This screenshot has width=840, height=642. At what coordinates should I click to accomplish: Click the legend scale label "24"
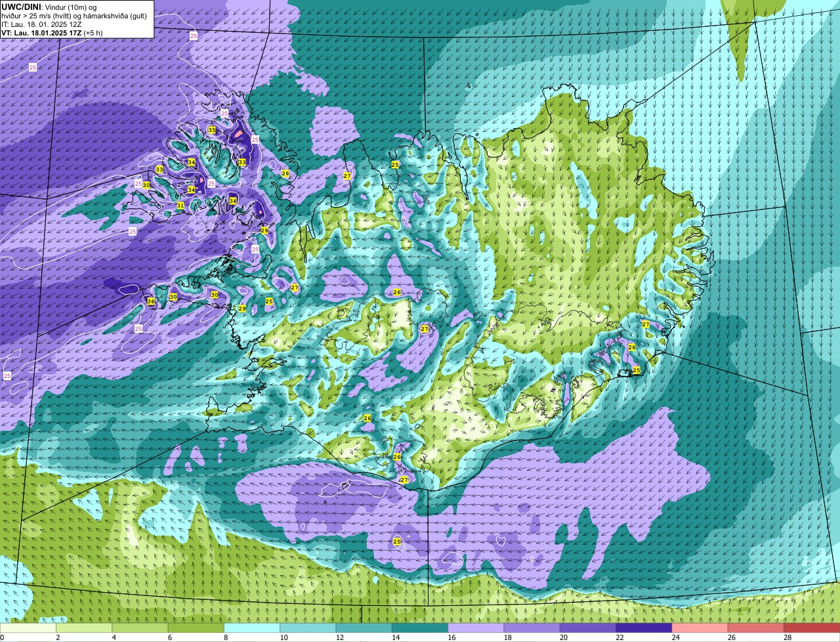pos(675,637)
